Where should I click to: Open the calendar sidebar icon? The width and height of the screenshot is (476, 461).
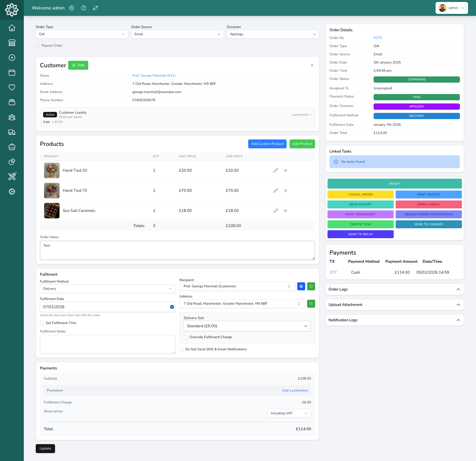12,72
